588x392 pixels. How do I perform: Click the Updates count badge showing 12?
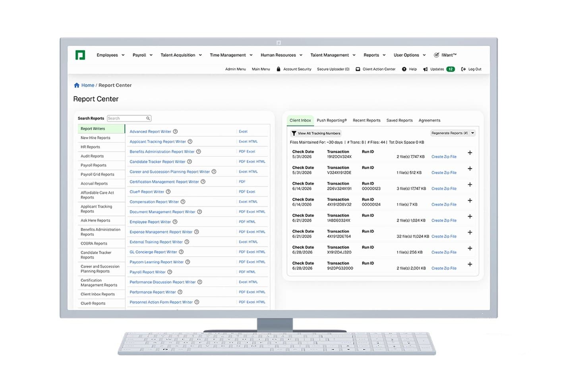[451, 69]
